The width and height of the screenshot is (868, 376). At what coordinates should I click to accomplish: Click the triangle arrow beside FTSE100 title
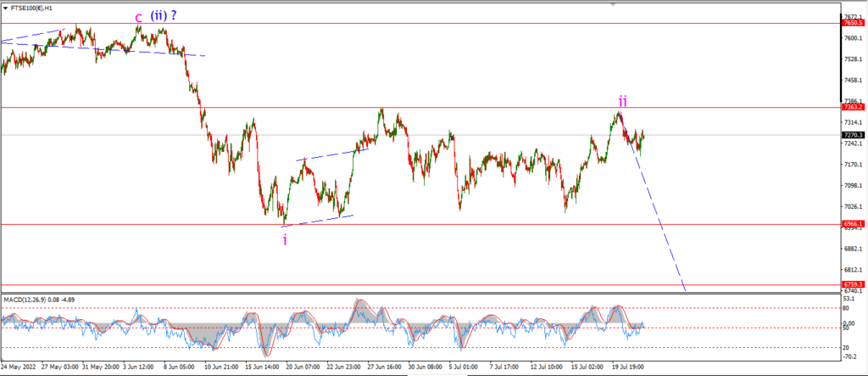coord(6,7)
